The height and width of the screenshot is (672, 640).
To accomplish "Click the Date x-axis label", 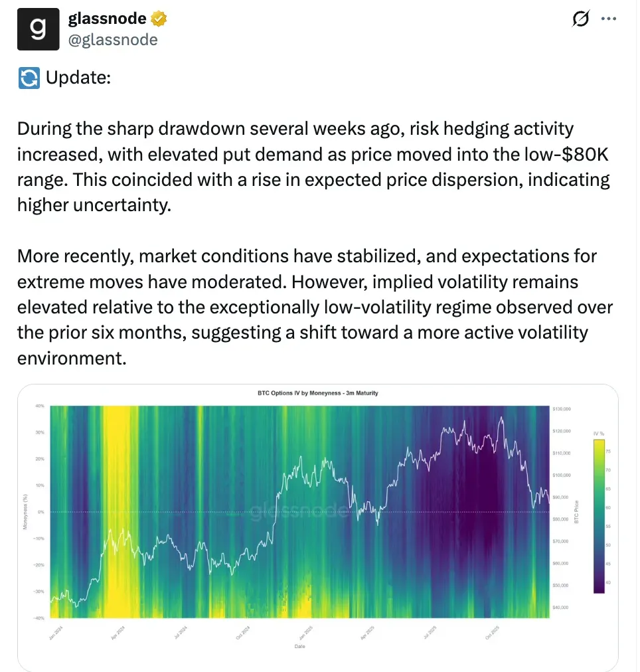I will pos(298,646).
